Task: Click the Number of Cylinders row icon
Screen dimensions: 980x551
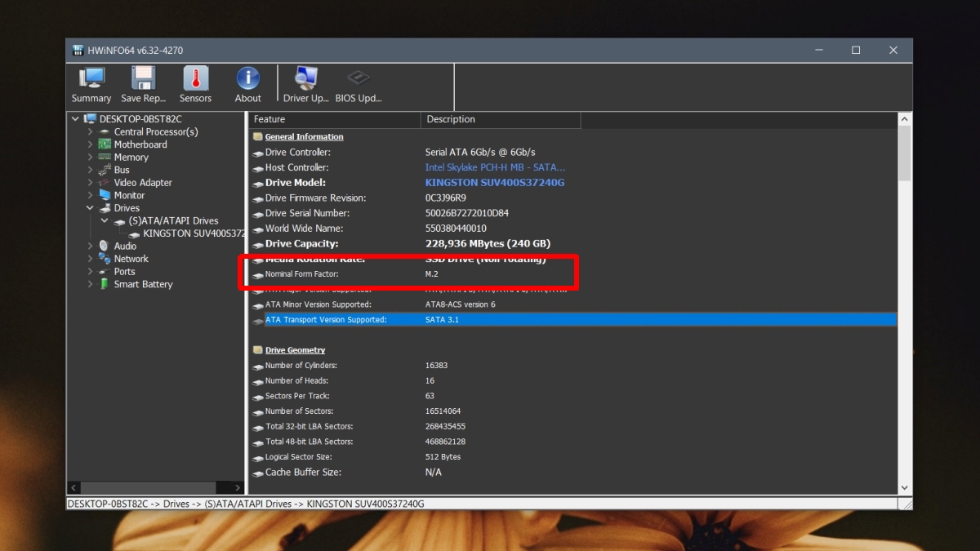Action: (258, 366)
